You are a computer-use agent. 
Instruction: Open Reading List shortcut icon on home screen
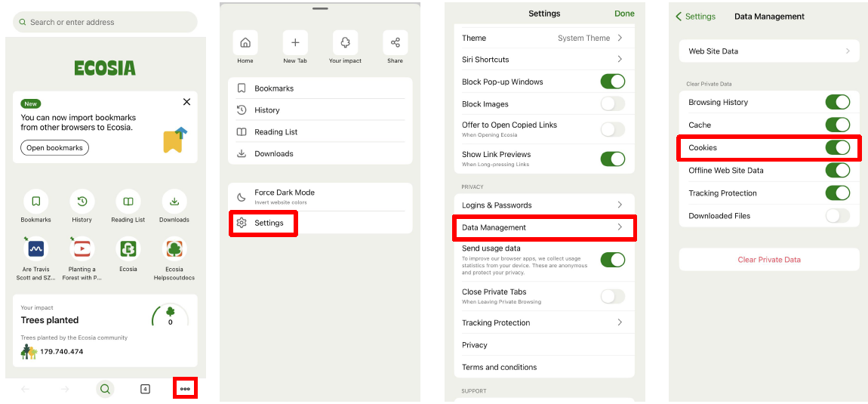pyautogui.click(x=128, y=201)
